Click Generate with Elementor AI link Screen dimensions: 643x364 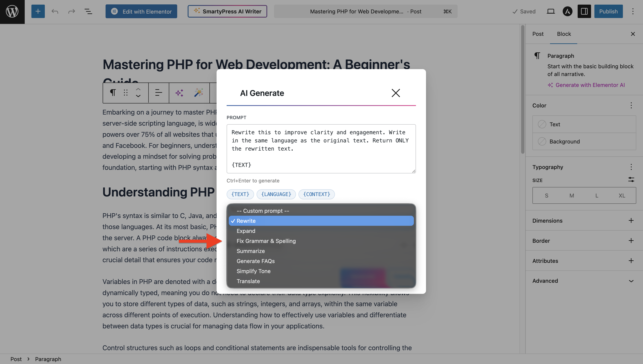(x=590, y=85)
